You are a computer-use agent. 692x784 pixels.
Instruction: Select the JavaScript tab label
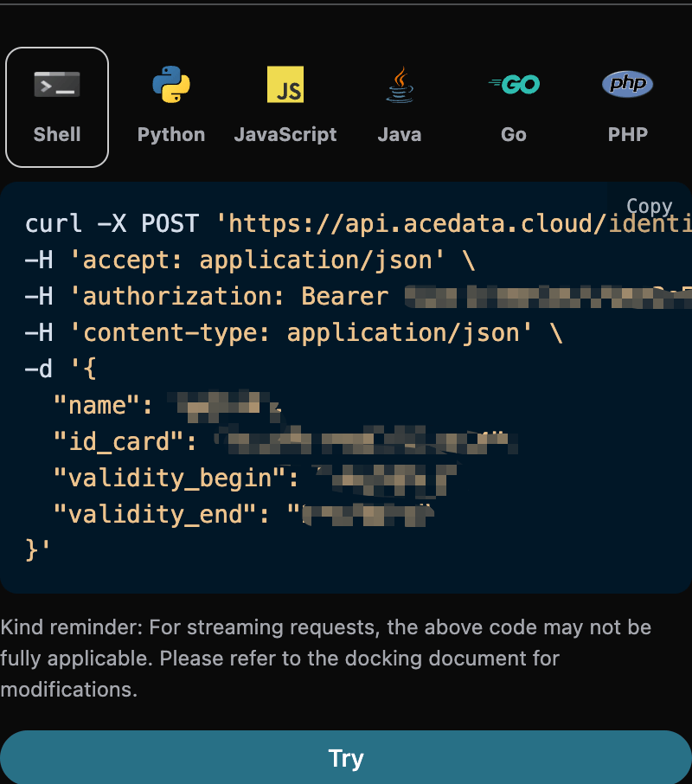point(285,135)
